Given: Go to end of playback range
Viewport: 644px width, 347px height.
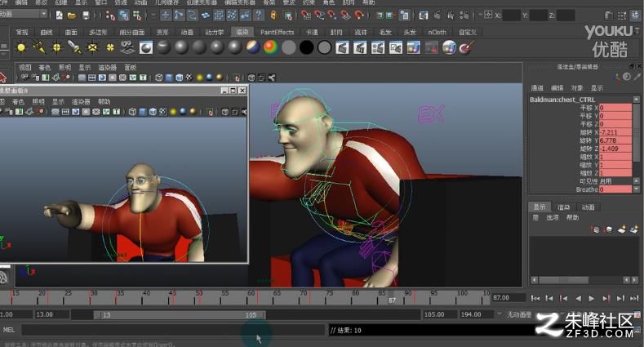Looking at the screenshot, I should click(x=634, y=299).
